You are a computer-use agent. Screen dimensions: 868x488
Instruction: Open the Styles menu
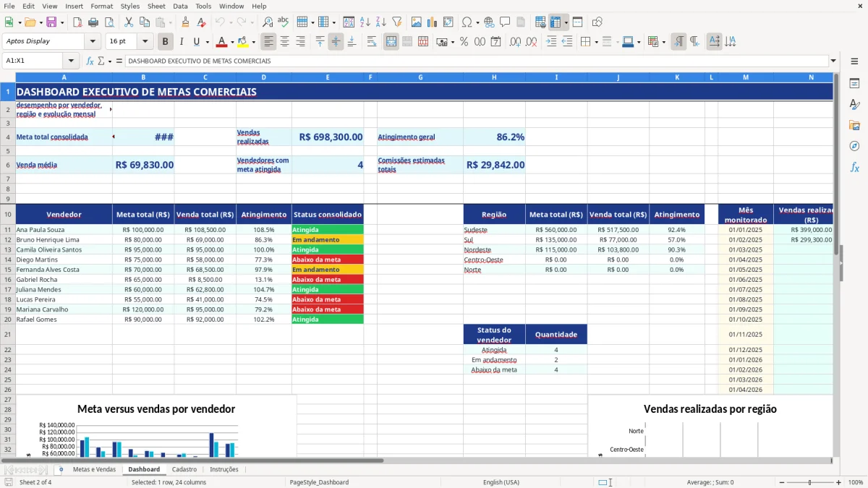coord(130,6)
